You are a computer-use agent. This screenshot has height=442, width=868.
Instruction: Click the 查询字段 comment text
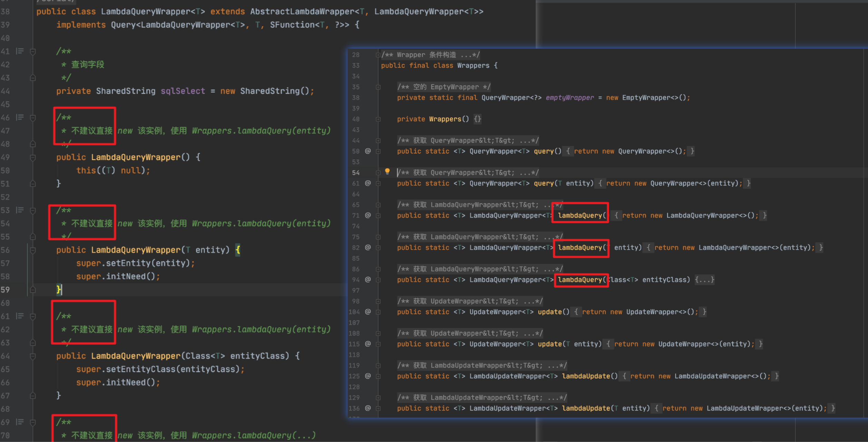[x=88, y=64]
